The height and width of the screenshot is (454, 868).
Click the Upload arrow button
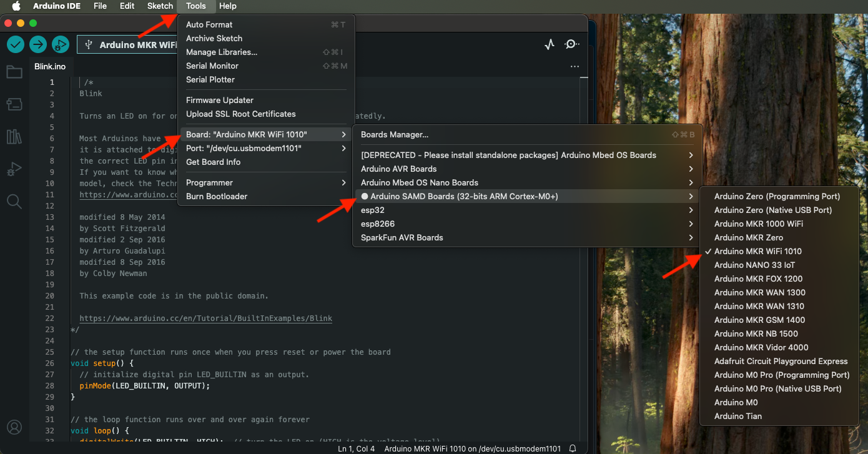point(38,44)
